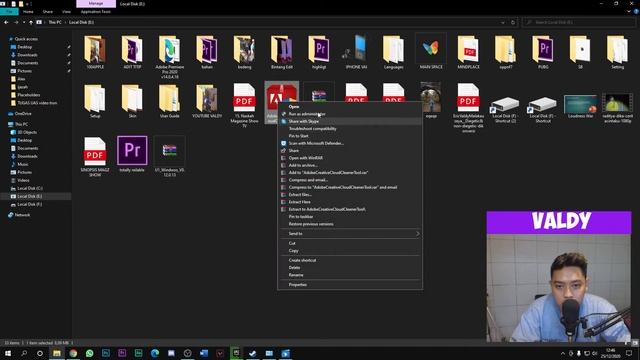Open the Share ribbon tab

point(48,12)
